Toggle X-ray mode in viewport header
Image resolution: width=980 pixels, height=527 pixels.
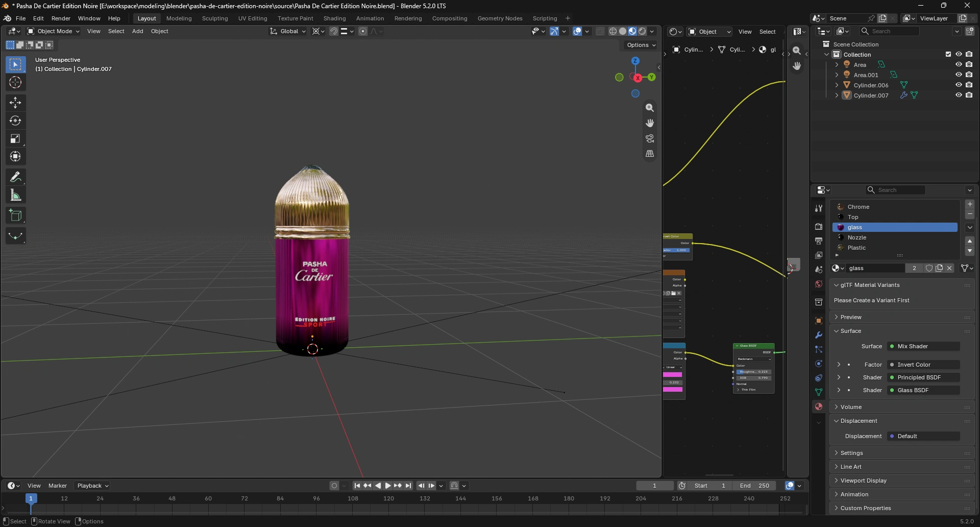click(600, 31)
